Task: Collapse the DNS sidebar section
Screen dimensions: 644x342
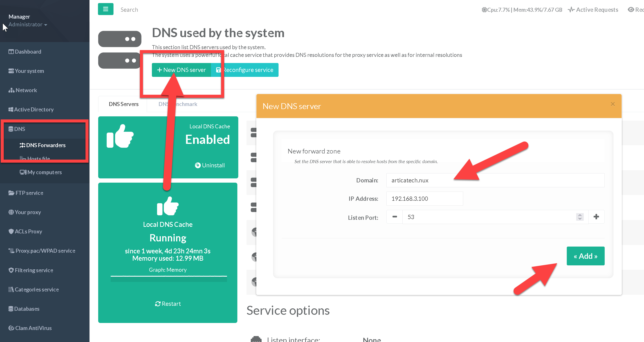Action: click(17, 129)
